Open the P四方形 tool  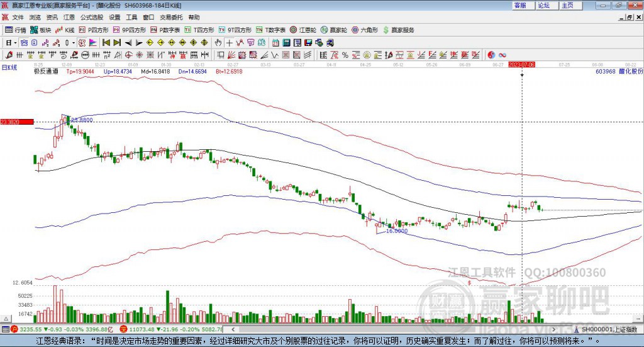[94, 30]
